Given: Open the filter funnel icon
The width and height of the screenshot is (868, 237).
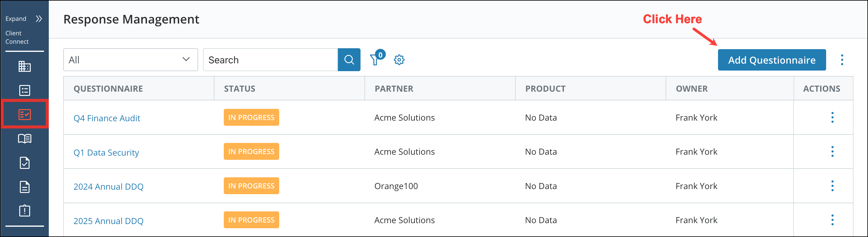Looking at the screenshot, I should click(375, 60).
